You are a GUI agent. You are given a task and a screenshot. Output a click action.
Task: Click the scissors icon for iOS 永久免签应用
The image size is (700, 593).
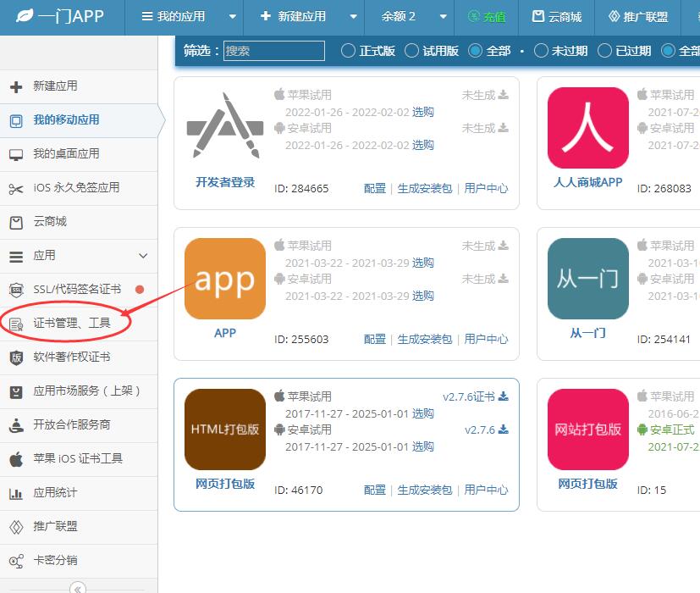pos(16,189)
